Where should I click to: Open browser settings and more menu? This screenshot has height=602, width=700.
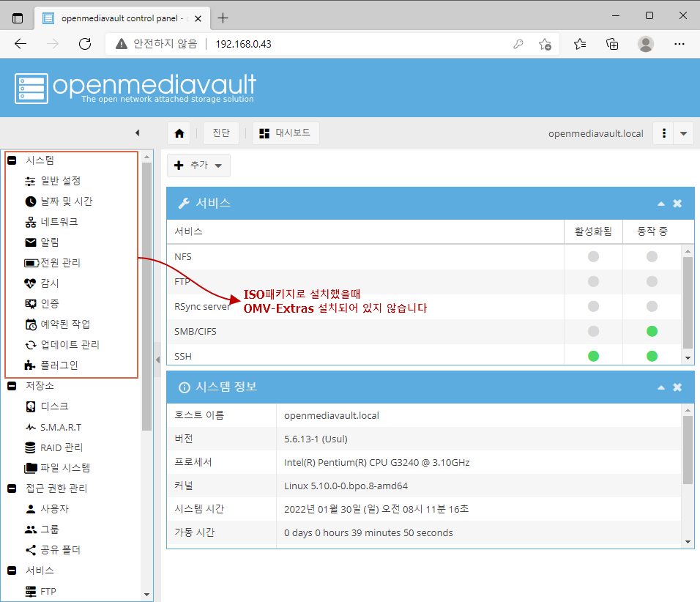tap(679, 44)
